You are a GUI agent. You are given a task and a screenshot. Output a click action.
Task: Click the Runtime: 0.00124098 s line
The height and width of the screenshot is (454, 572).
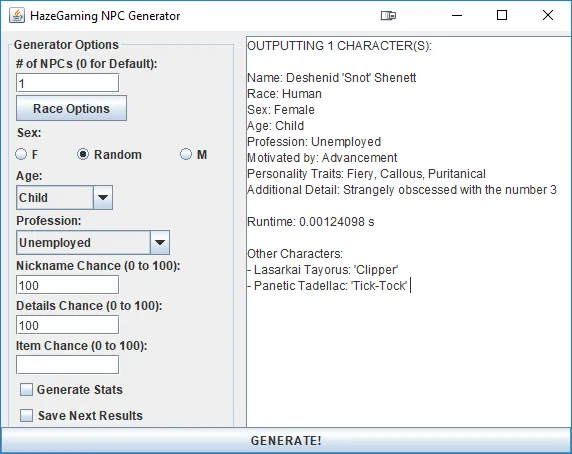pyautogui.click(x=311, y=222)
